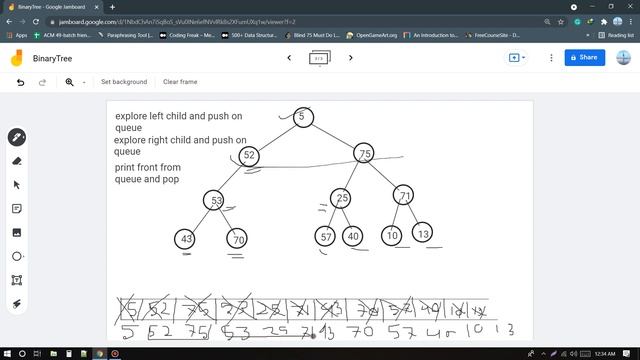Screen dimensions: 640x360
Task: Open An Introduction to bookmark
Action: (431, 36)
